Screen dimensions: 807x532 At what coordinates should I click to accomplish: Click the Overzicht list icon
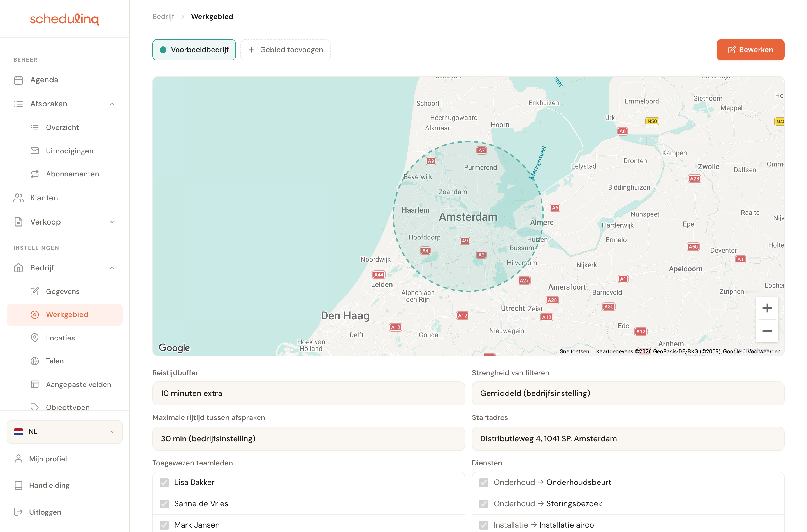[x=35, y=128]
